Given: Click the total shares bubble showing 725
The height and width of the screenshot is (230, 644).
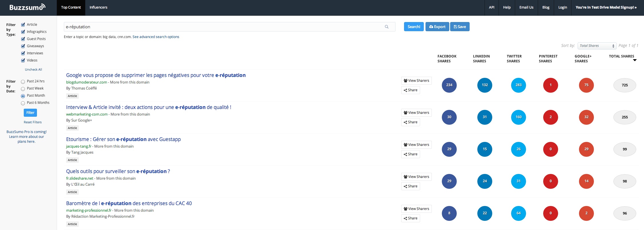Looking at the screenshot, I should click(625, 85).
